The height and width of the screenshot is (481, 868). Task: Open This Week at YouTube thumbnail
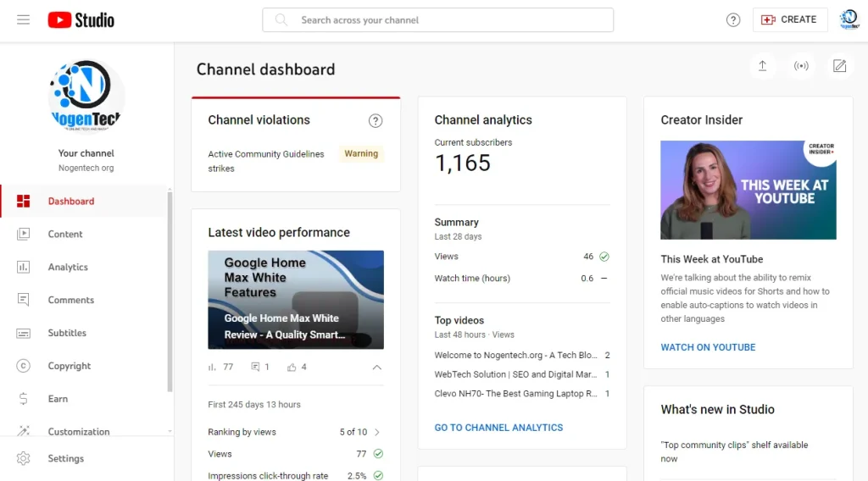pyautogui.click(x=748, y=190)
